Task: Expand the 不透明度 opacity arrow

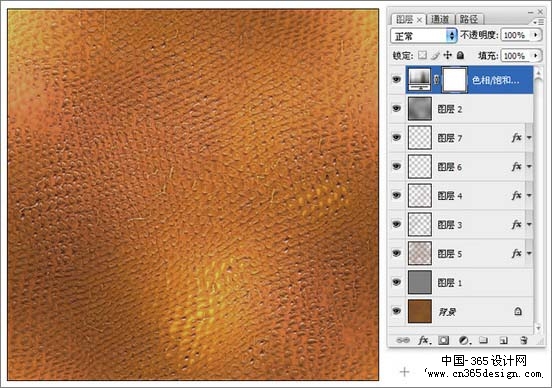Action: (536, 35)
